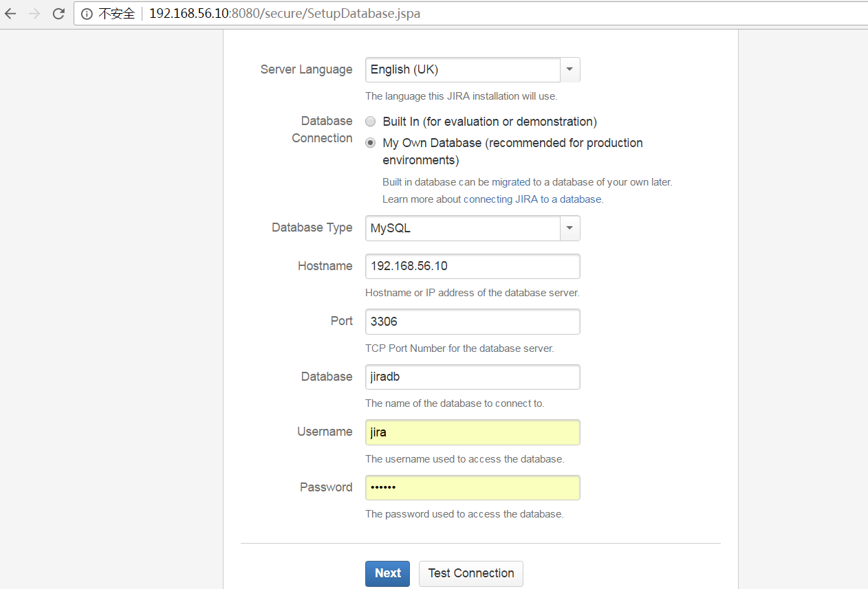Click the Test Connection button
The width and height of the screenshot is (868, 589).
[x=470, y=573]
